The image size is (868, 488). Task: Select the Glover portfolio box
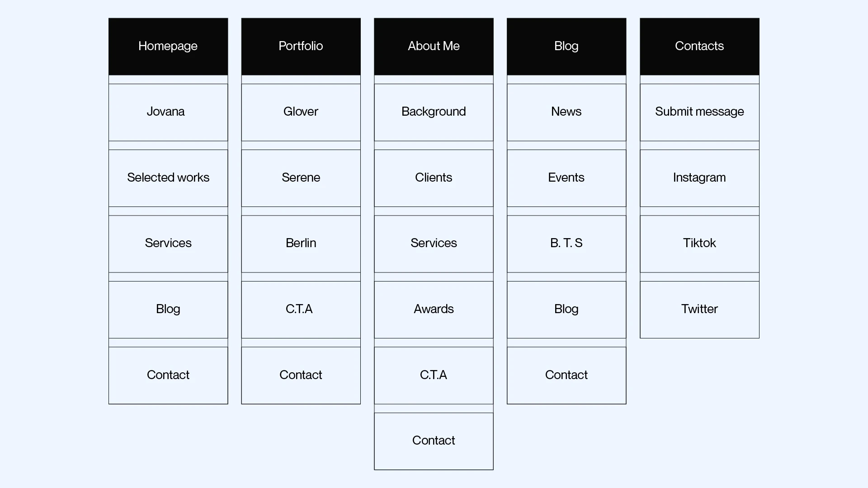301,112
